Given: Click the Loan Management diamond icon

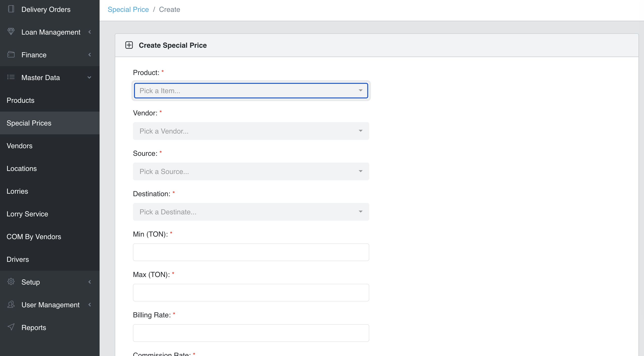Looking at the screenshot, I should click(11, 32).
